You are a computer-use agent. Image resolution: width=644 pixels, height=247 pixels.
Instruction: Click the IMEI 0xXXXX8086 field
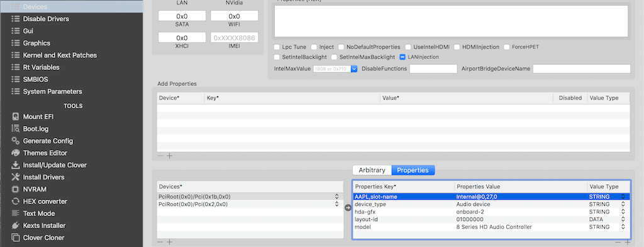point(234,37)
